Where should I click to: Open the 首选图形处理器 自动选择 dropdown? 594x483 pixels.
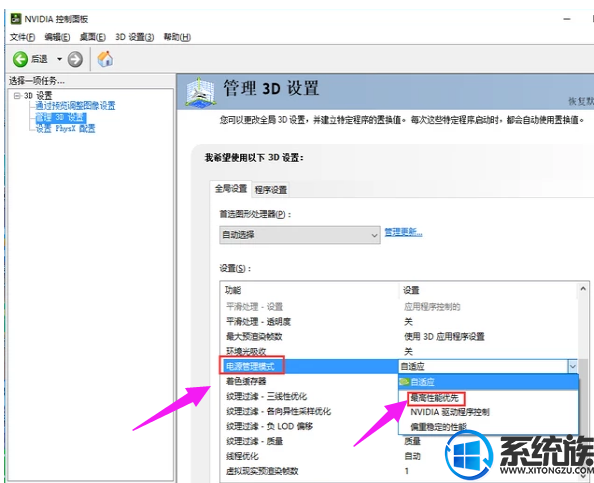[300, 235]
